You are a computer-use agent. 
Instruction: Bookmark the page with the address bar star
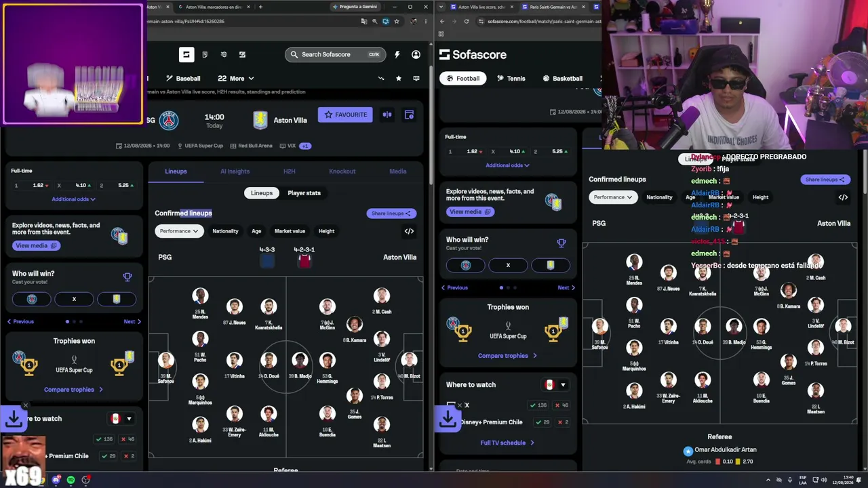pos(397,21)
